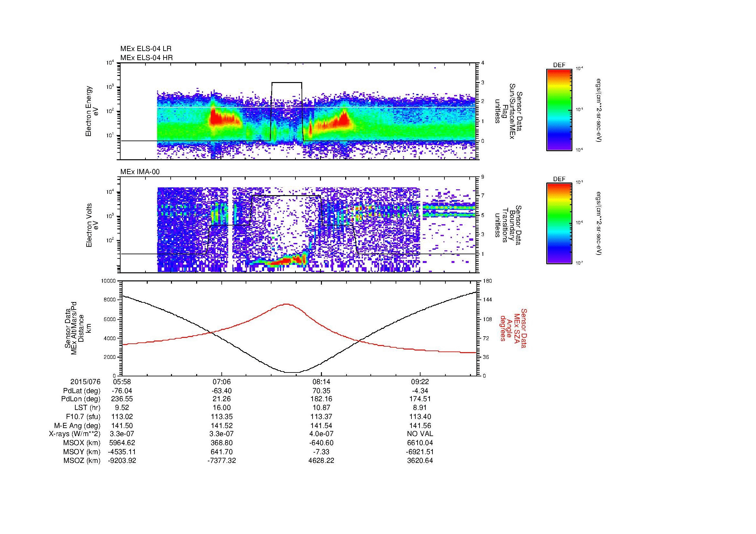
Task: Click the 09:22 time tick label
Action: point(420,382)
